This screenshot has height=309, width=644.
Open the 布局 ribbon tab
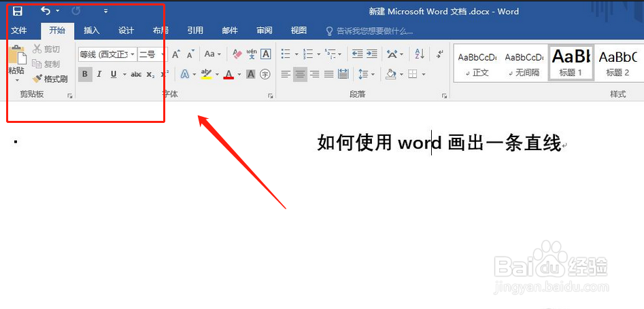click(160, 31)
